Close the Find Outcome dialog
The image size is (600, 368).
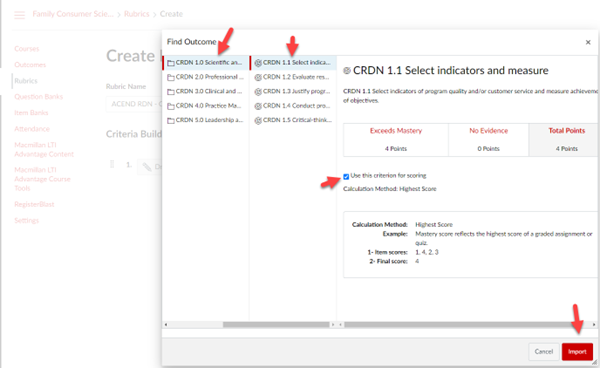[588, 42]
